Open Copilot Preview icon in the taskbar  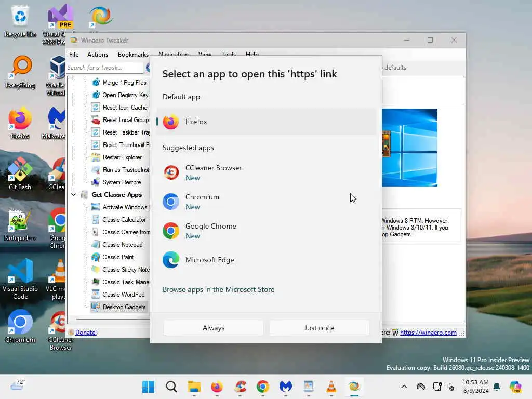click(x=515, y=387)
